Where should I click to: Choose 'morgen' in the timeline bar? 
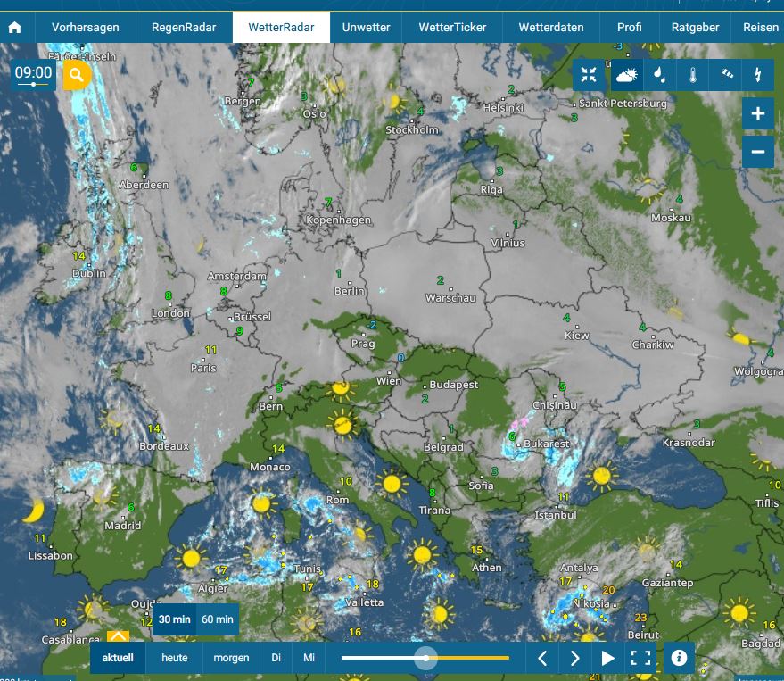[x=231, y=658]
